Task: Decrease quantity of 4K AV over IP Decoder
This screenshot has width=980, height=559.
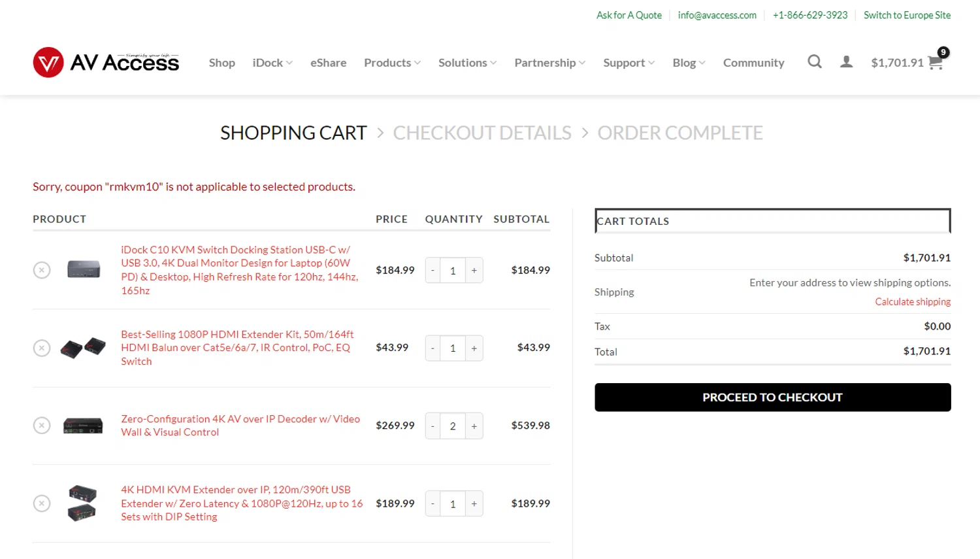Action: [x=433, y=426]
